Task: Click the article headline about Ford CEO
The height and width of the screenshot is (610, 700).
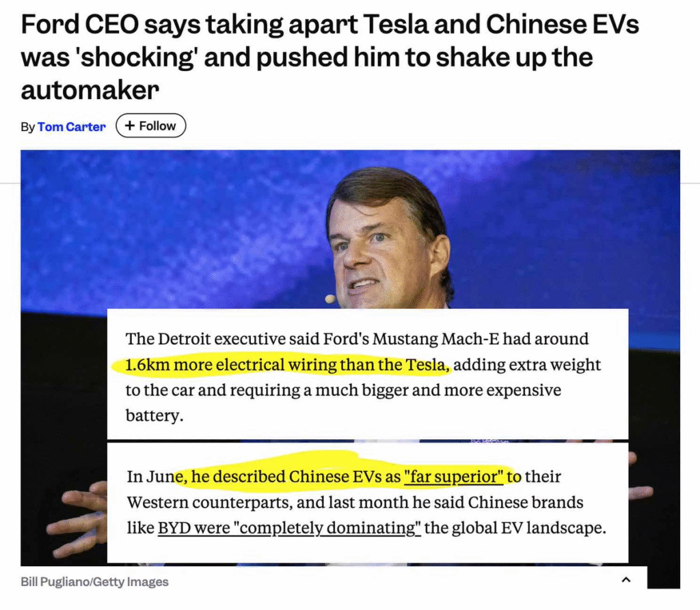Action: 328,57
